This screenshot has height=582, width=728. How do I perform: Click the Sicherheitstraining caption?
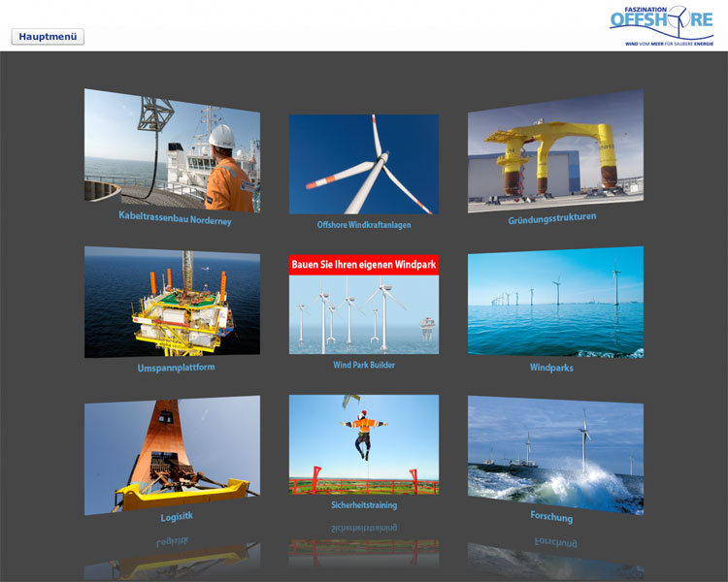[x=363, y=505]
